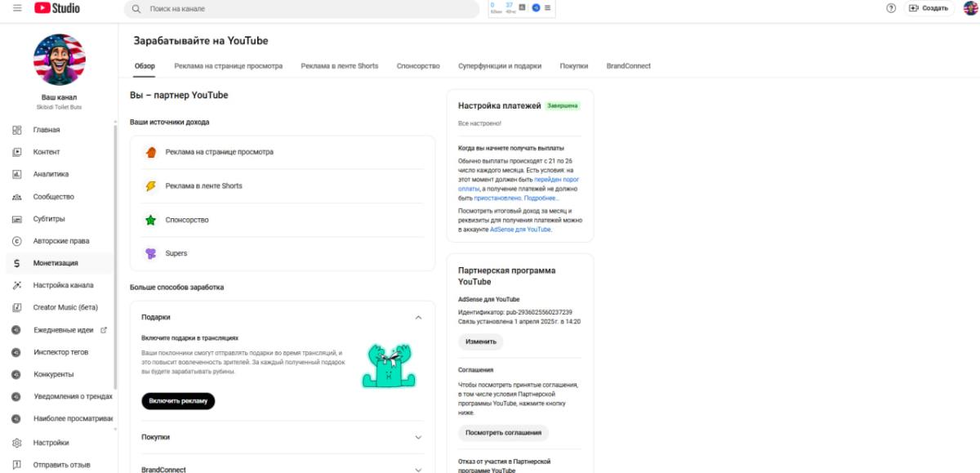
Task: Click the Изменить button under AdSense
Action: [x=481, y=341]
